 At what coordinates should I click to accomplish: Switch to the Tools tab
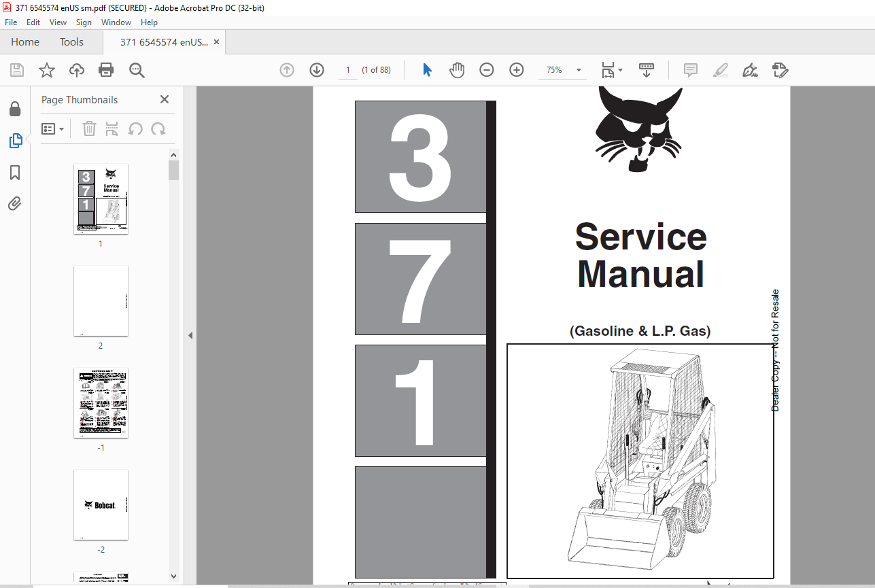[71, 42]
